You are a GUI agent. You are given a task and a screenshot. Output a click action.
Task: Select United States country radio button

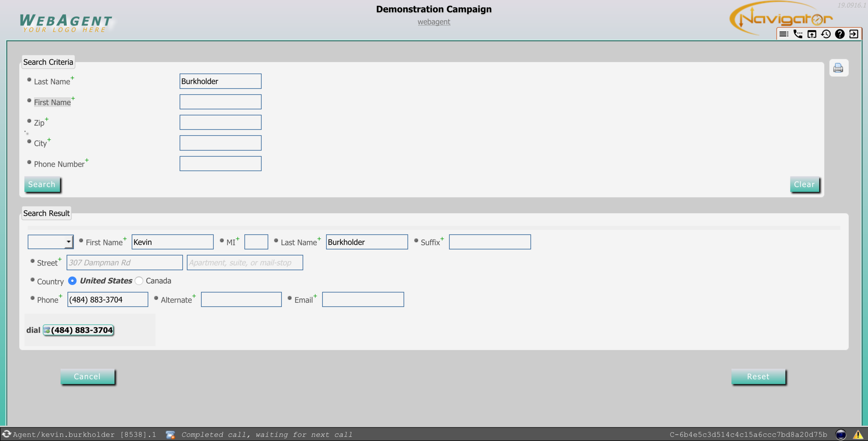pos(72,280)
